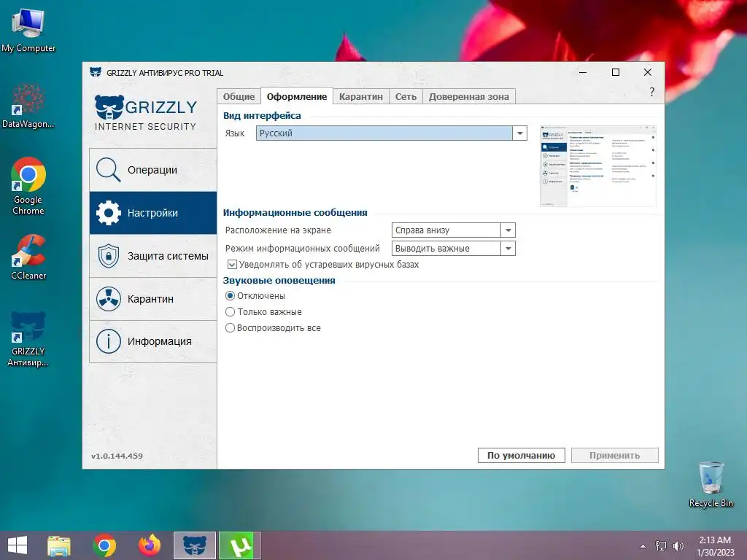Click the interface preview thumbnail
This screenshot has width=747, height=560.
pos(598,166)
